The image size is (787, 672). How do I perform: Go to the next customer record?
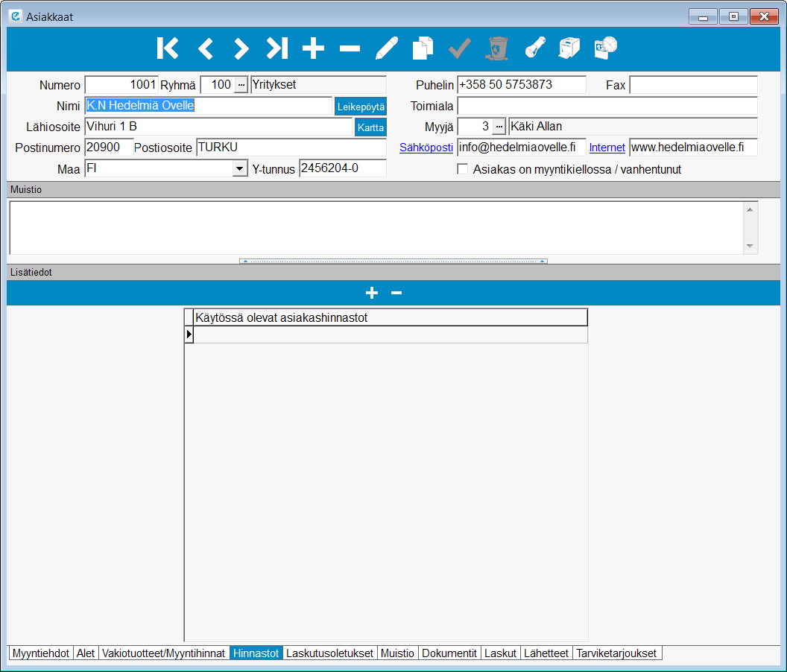241,48
